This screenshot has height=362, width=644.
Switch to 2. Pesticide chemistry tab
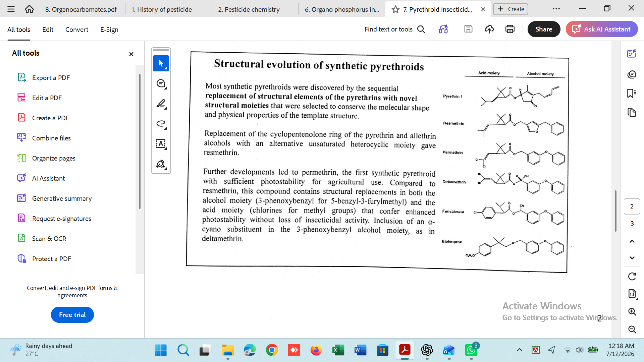coord(249,9)
